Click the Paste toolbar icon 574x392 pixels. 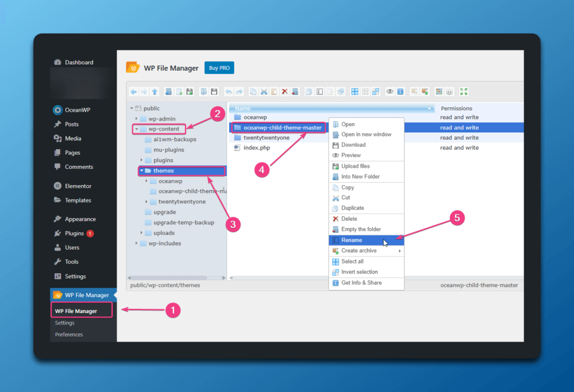274,91
